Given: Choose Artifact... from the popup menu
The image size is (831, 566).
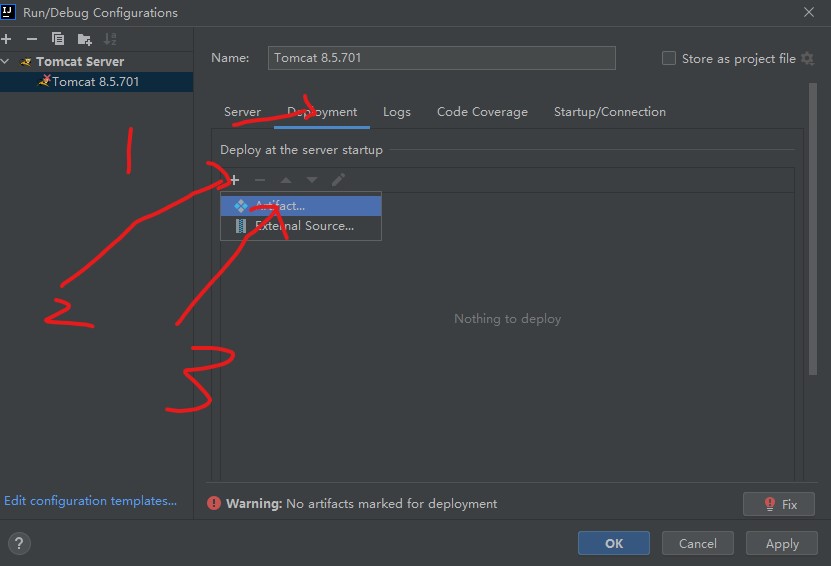Looking at the screenshot, I should (300, 206).
